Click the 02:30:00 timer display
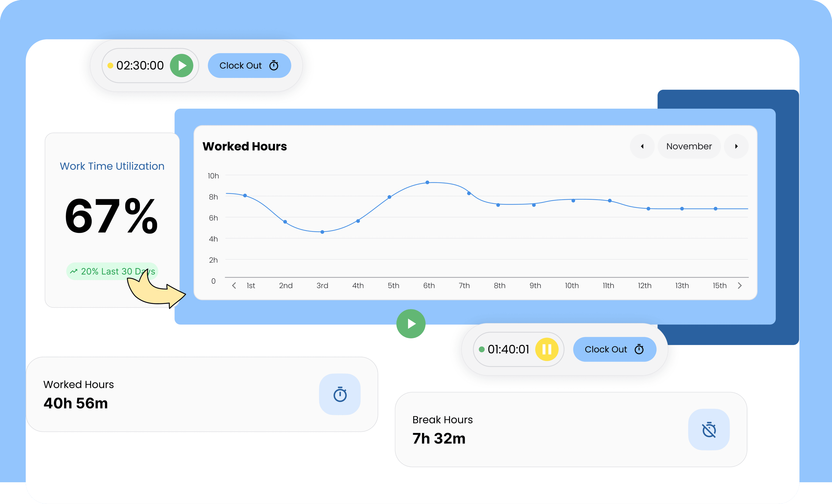 coord(140,65)
